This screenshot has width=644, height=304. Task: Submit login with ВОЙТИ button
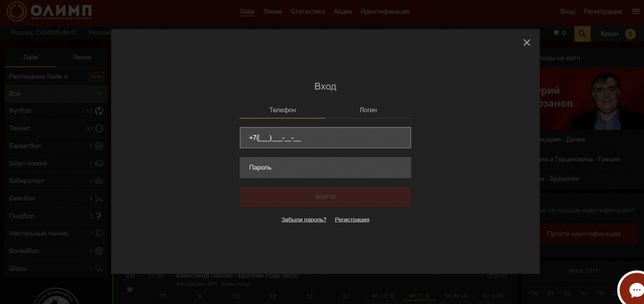click(x=325, y=197)
